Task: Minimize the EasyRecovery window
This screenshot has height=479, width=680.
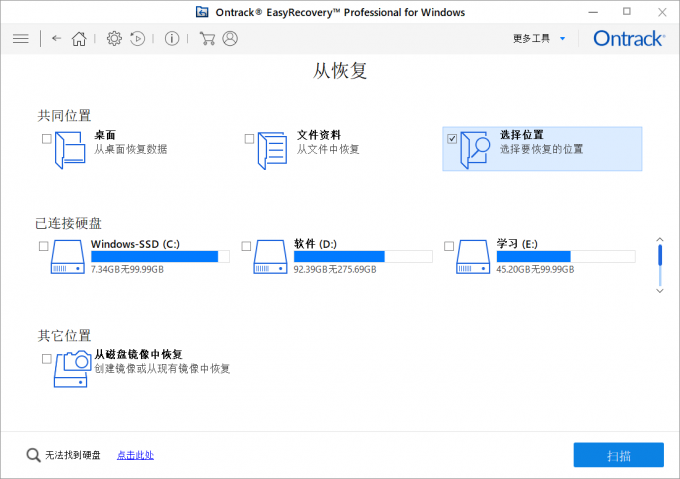Action: [593, 12]
